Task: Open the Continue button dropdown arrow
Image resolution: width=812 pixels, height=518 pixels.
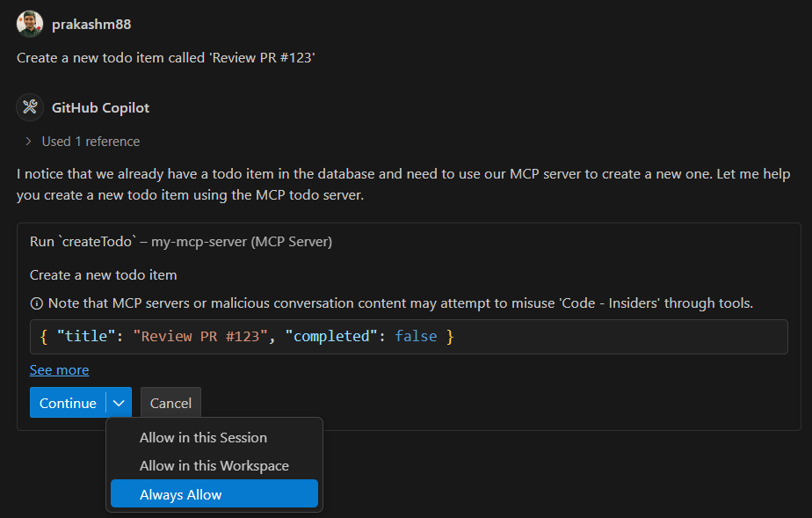Action: [119, 403]
